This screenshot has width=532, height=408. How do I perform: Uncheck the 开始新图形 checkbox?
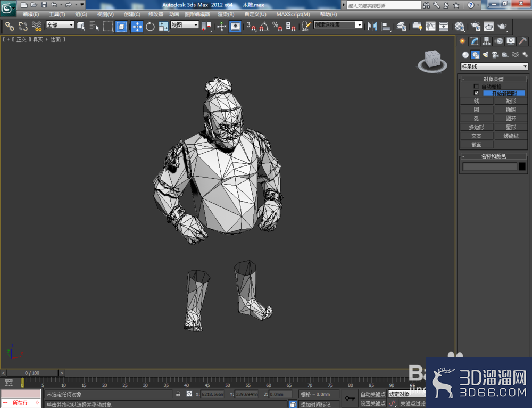pos(476,93)
